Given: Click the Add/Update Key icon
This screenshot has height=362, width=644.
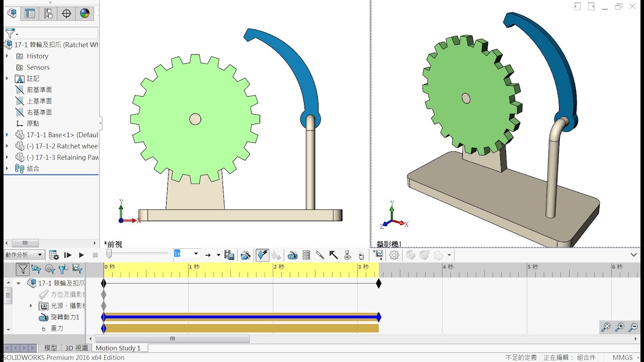Looking at the screenshot, I should [x=276, y=255].
